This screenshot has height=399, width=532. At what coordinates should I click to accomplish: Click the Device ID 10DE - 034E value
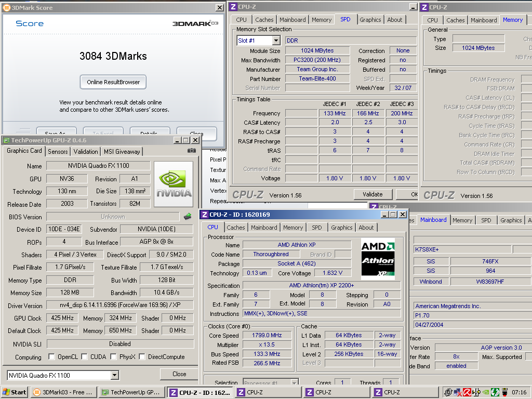[x=64, y=229]
